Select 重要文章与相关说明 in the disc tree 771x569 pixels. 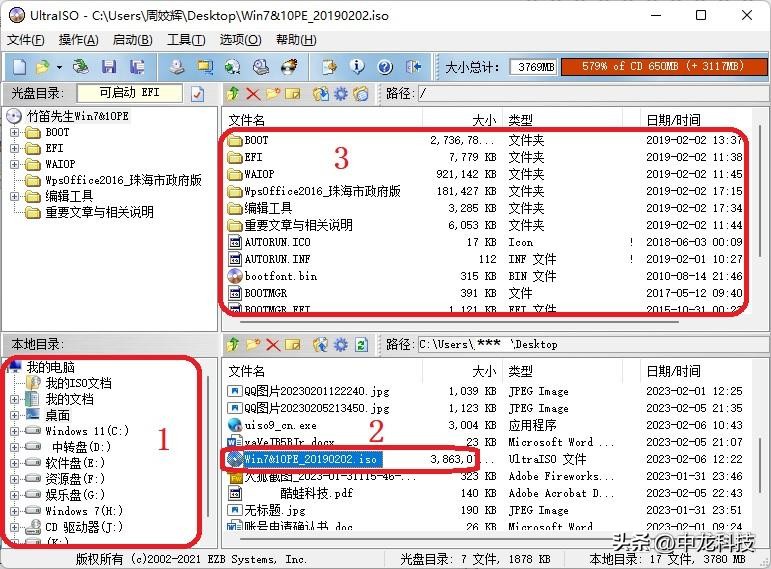pyautogui.click(x=99, y=212)
